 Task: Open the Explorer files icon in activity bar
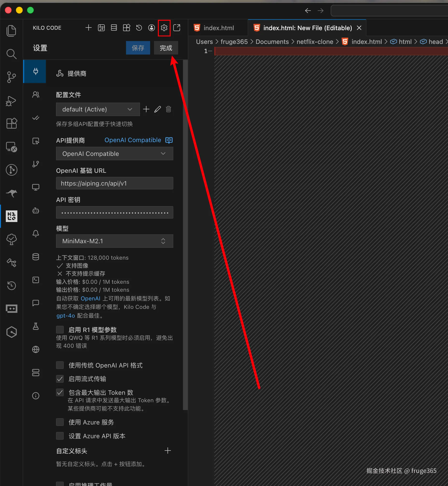[x=11, y=31]
